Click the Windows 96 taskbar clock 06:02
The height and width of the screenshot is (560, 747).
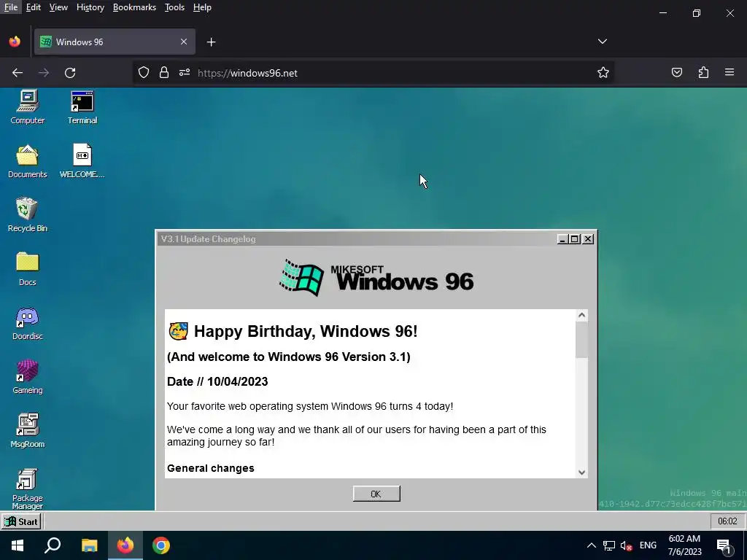point(727,521)
